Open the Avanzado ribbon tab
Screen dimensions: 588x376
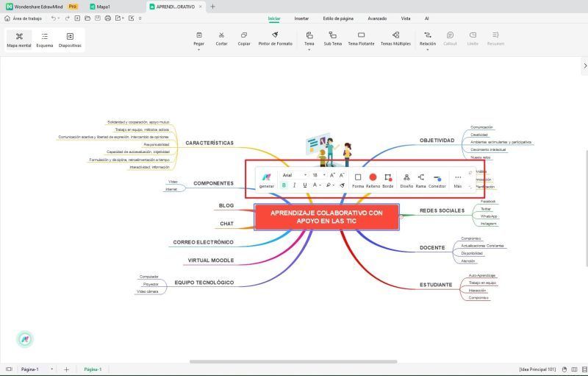(377, 18)
